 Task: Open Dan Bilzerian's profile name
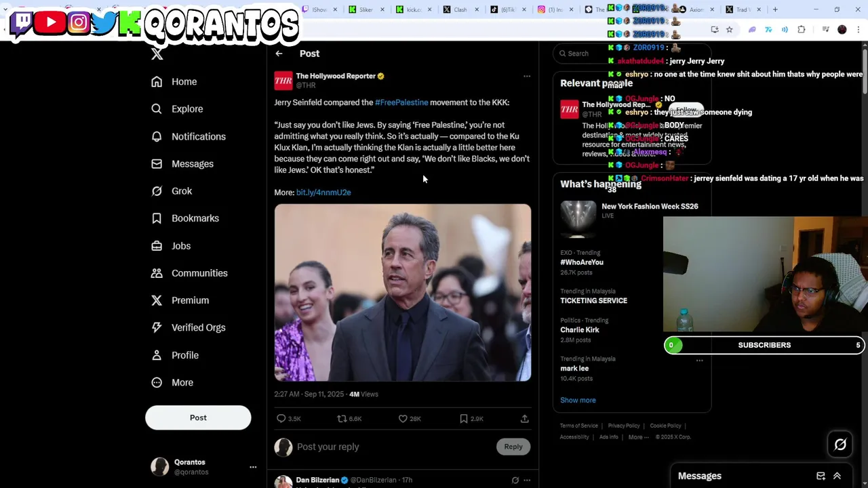click(317, 480)
